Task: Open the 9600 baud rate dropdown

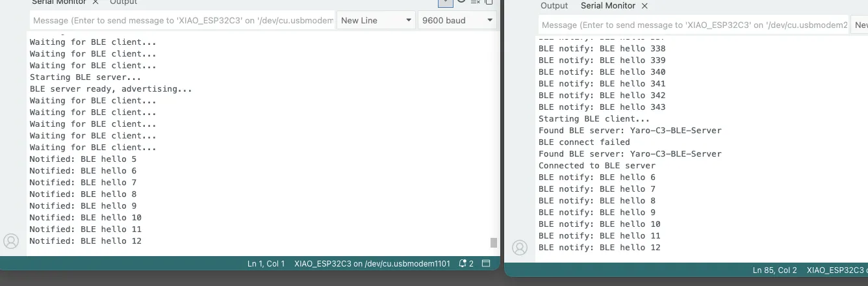Action: [457, 20]
